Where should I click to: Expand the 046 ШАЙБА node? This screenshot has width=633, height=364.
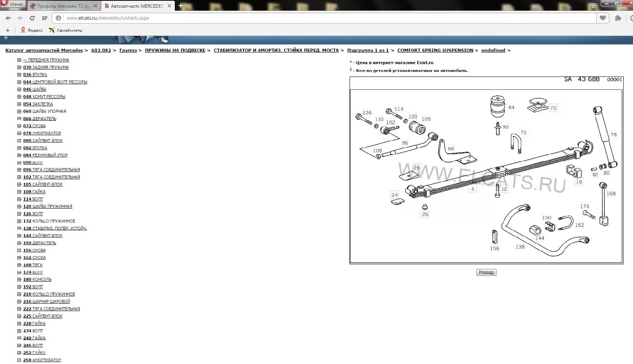pos(19,89)
